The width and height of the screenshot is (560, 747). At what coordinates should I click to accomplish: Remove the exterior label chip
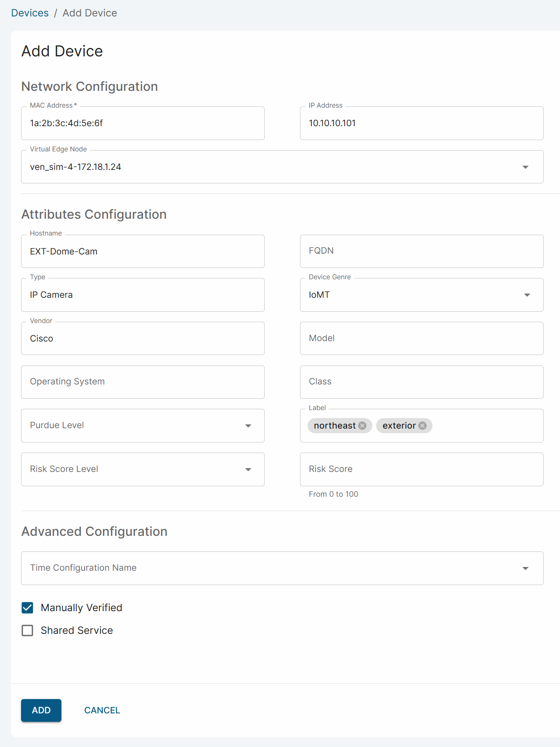click(422, 426)
